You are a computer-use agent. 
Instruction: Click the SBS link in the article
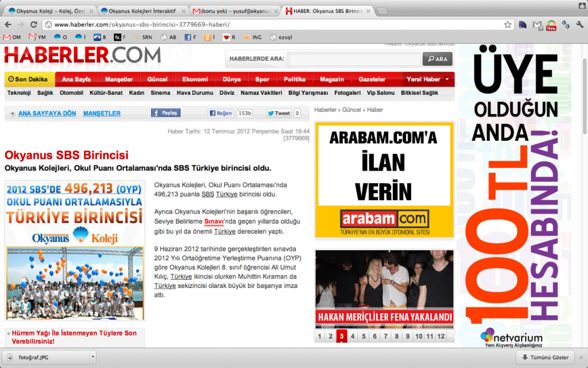tap(208, 194)
